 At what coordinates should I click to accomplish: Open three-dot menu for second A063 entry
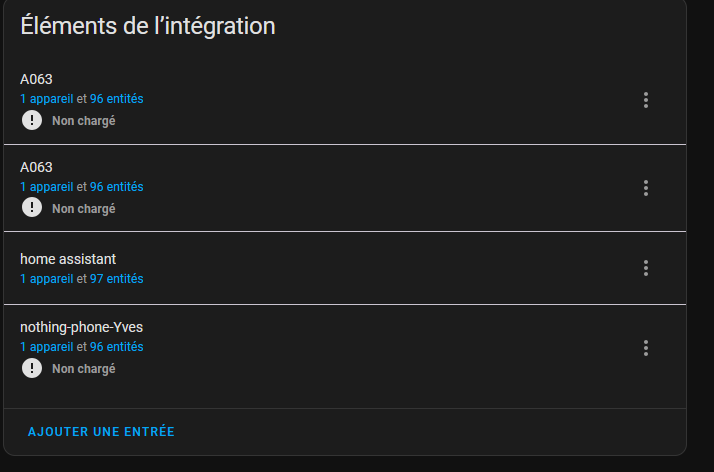tap(646, 188)
